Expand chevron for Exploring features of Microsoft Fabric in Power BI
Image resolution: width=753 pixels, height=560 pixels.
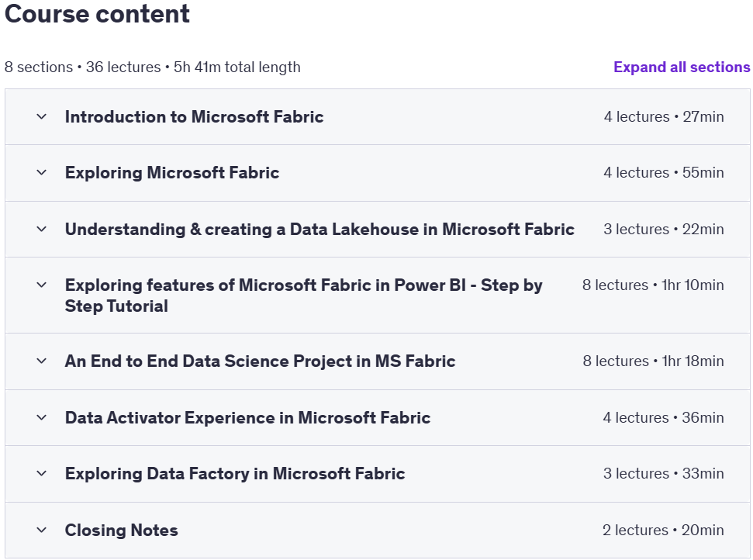[x=42, y=285]
